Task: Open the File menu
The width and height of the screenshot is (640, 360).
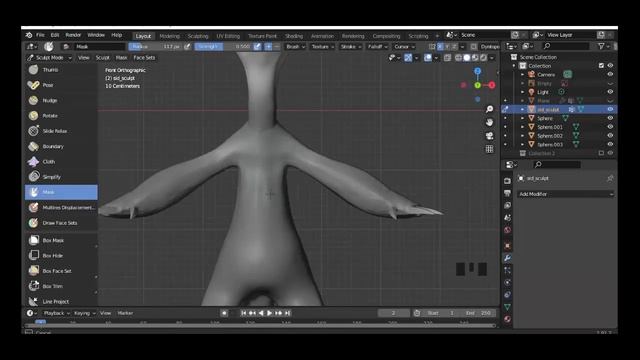Action: (x=40, y=35)
